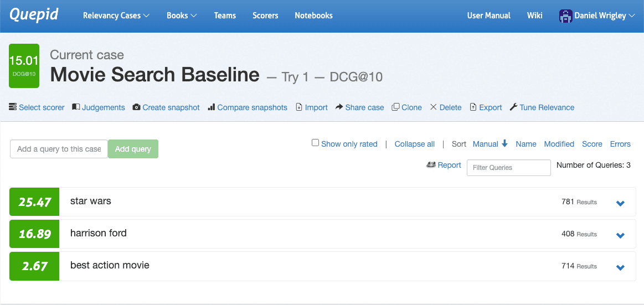Click the Share case arrow icon
644x305 pixels.
[x=339, y=107]
